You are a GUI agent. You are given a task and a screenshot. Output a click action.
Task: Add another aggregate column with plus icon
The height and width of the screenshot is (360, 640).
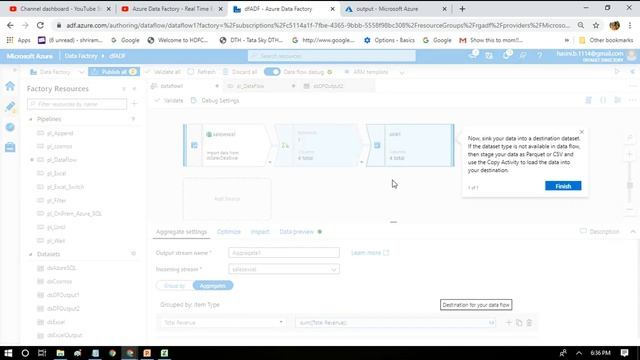coord(509,323)
